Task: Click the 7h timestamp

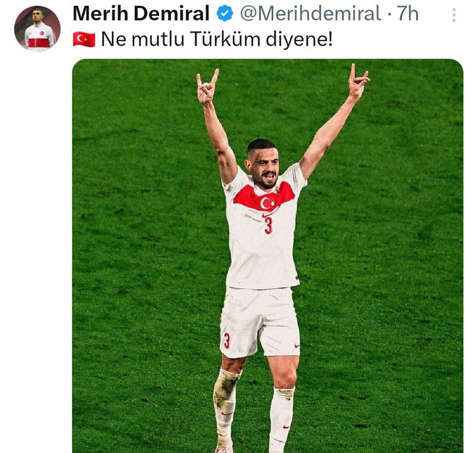Action: tap(408, 14)
